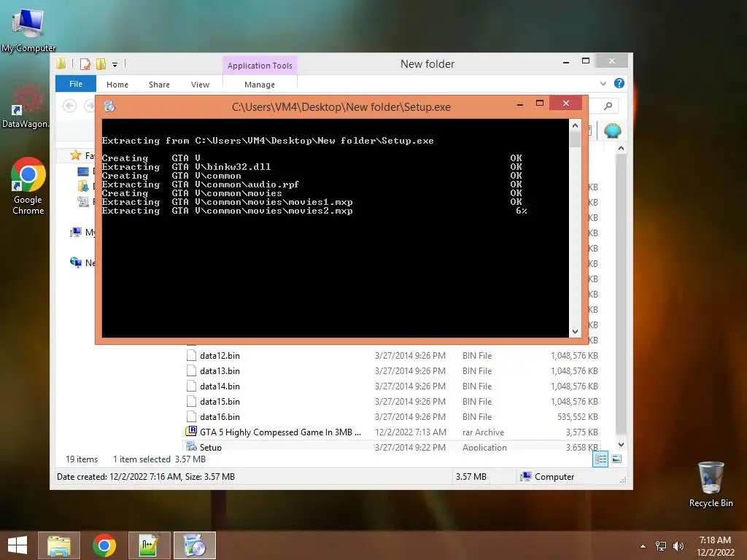Open My Computer desktop icon
This screenshot has width=747, height=560.
28,29
